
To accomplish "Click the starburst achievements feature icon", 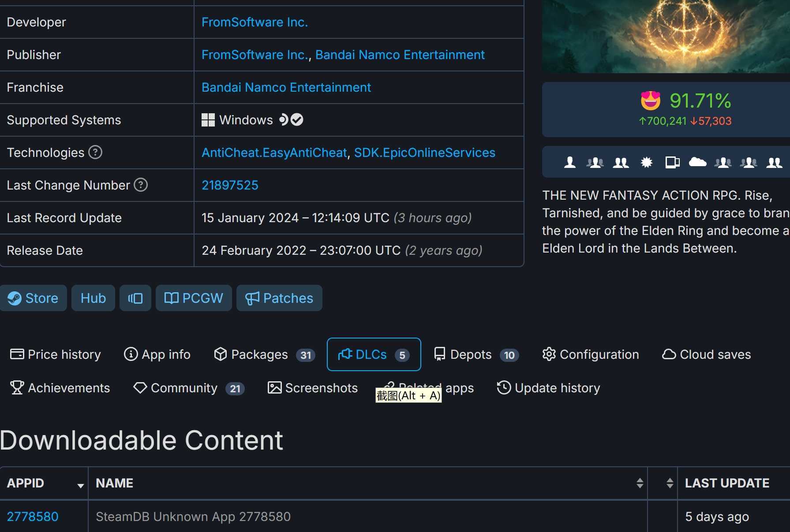I will tap(646, 163).
